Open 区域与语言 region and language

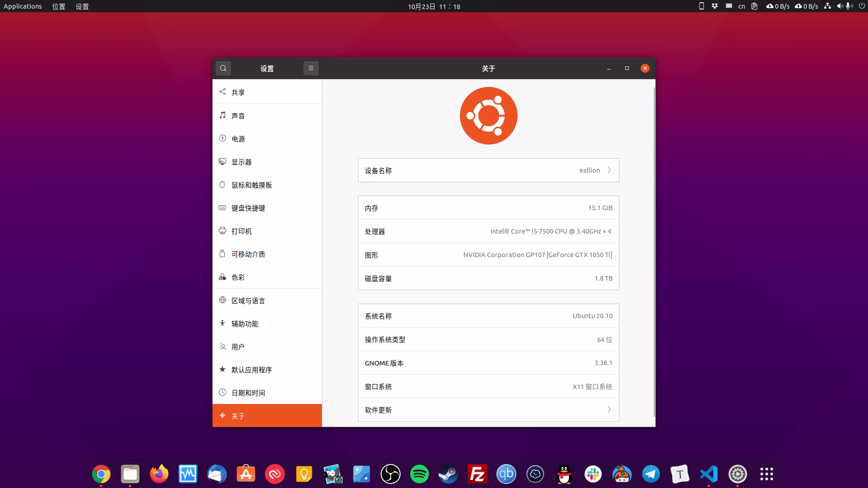[x=267, y=300]
